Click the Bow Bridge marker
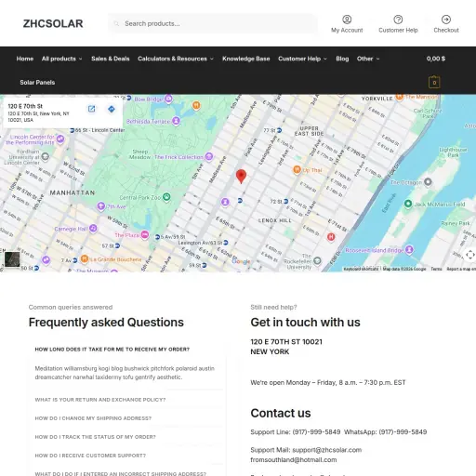The height and width of the screenshot is (476, 476). [168, 99]
